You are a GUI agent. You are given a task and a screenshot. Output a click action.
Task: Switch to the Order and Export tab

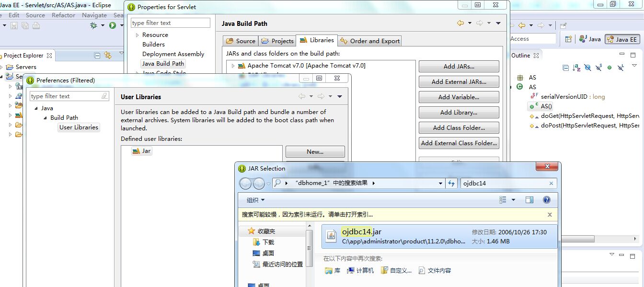pyautogui.click(x=369, y=41)
